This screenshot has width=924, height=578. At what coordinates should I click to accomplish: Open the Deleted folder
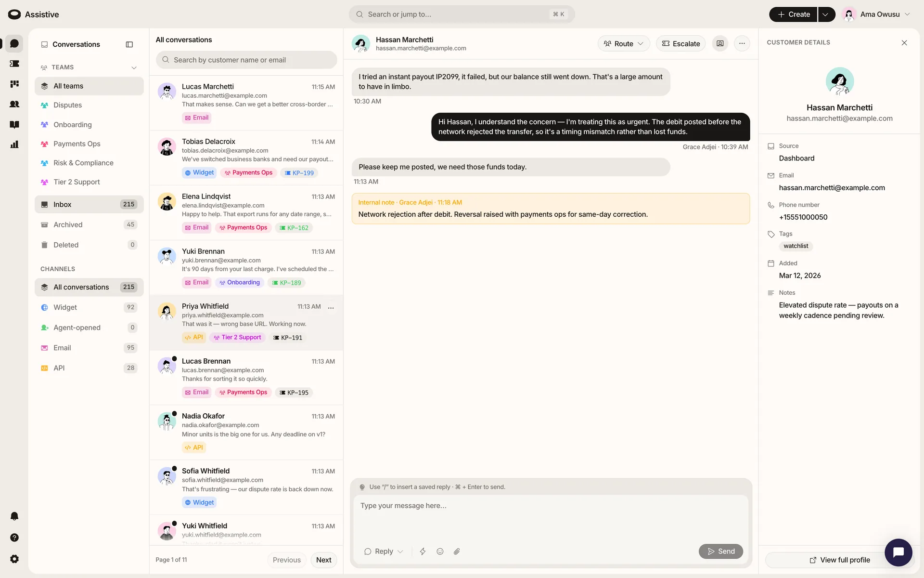[x=89, y=245]
